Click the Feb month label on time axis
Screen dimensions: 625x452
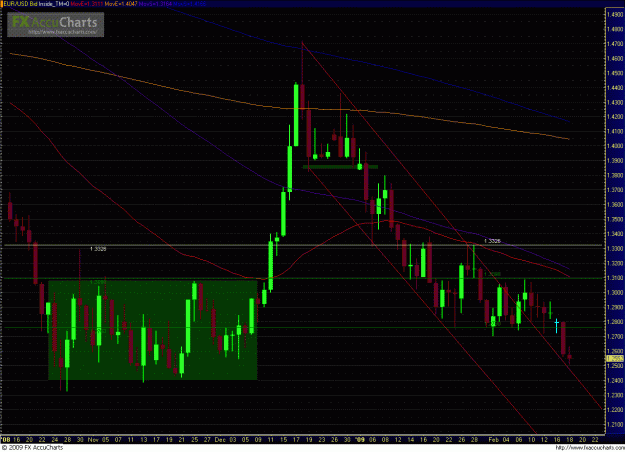click(x=493, y=440)
